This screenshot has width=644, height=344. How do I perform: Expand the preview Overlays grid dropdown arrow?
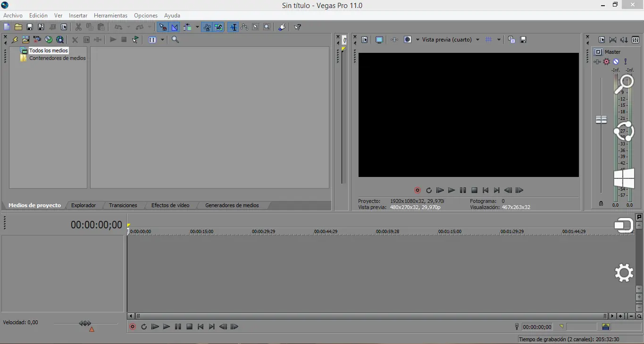pyautogui.click(x=499, y=40)
